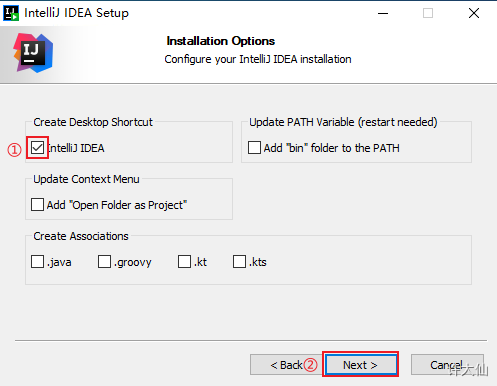Click the "Create Associations" group label
Screen dimensions: 497x386
pyautogui.click(x=81, y=236)
